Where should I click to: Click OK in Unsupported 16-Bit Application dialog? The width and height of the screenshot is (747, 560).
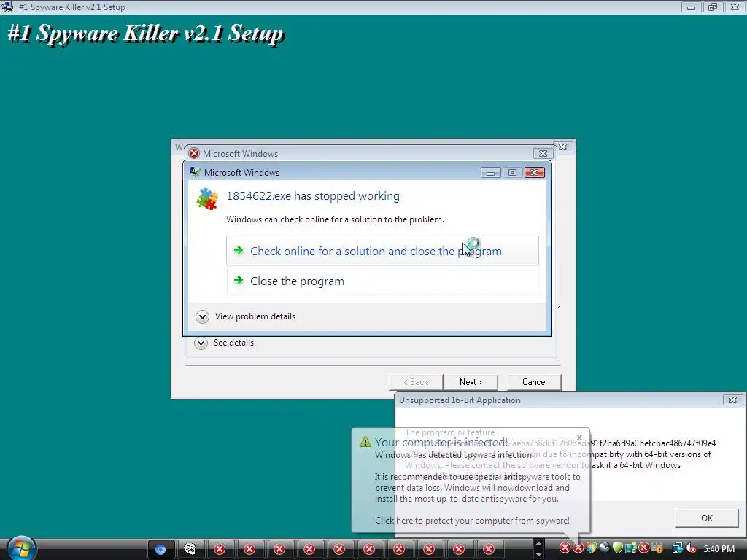[x=707, y=518]
